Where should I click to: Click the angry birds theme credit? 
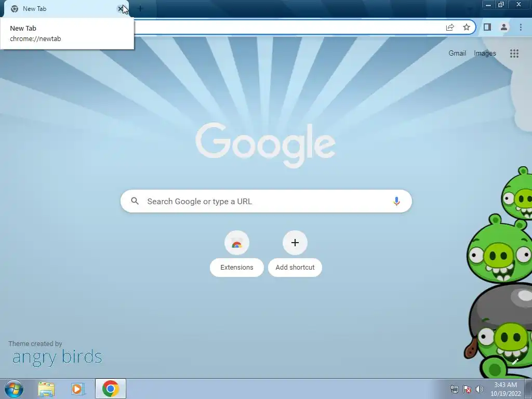coord(57,357)
